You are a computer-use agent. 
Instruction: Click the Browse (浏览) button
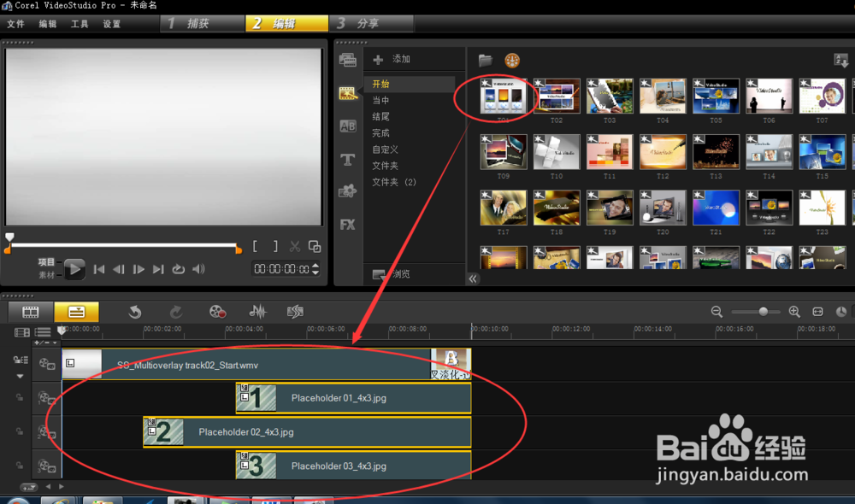pos(392,274)
